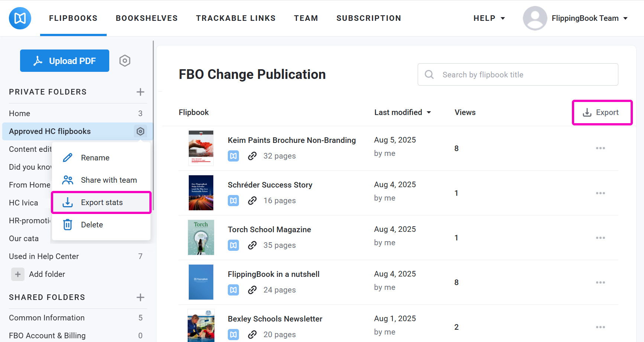Click the FlippingBook logo icon
The height and width of the screenshot is (342, 644).
pos(20,18)
